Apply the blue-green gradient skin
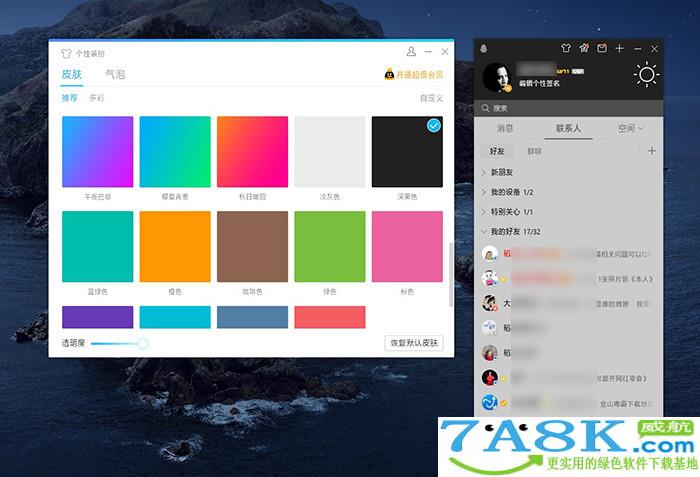The width and height of the screenshot is (700, 477). [175, 152]
